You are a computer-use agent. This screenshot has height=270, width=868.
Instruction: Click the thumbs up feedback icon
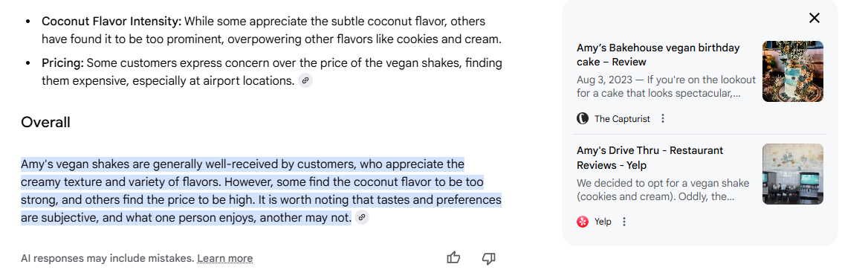[x=453, y=258]
